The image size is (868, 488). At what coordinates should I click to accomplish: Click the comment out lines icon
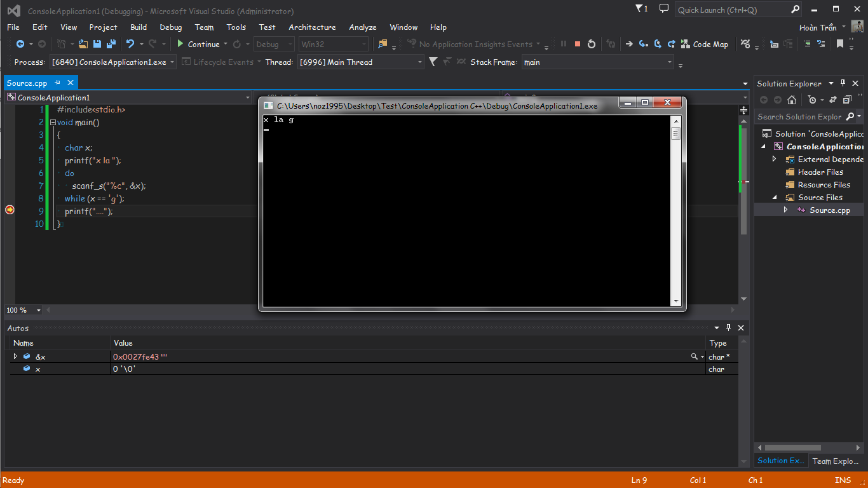click(807, 44)
